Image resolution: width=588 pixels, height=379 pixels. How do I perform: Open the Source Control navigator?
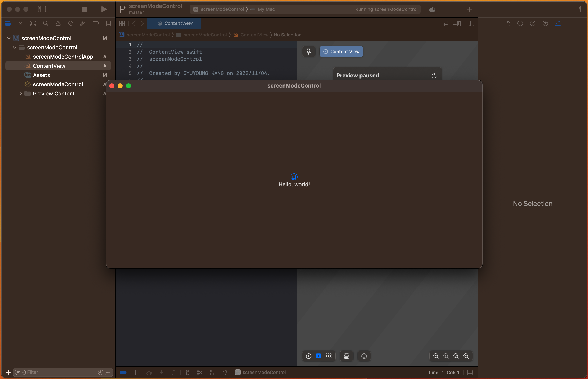pos(21,23)
